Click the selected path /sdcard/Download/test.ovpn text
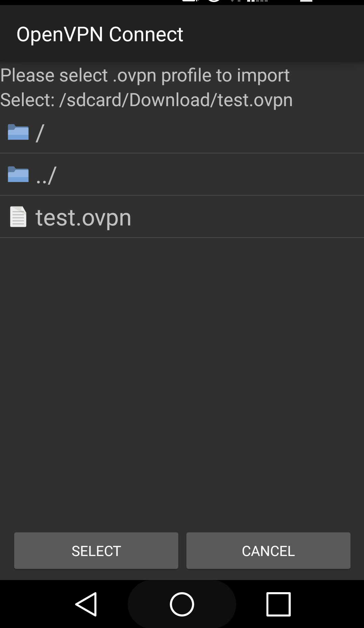The height and width of the screenshot is (628, 364). click(x=176, y=100)
